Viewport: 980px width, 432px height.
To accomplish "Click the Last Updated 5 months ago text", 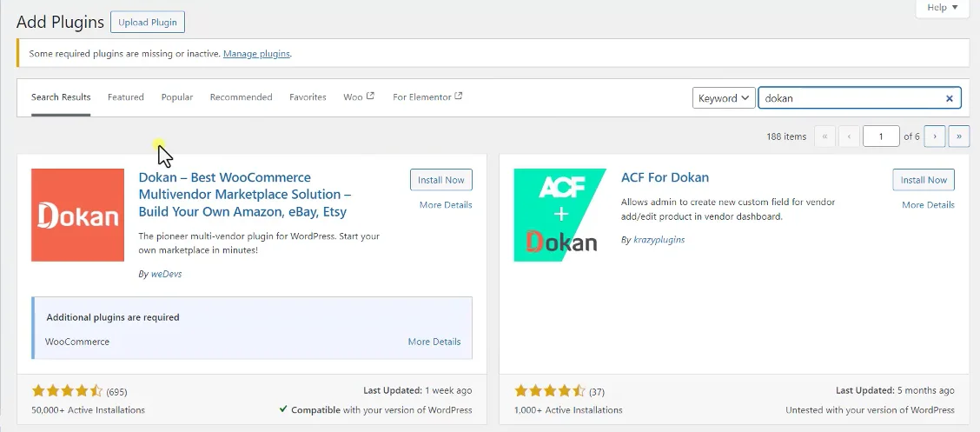I will (x=895, y=390).
